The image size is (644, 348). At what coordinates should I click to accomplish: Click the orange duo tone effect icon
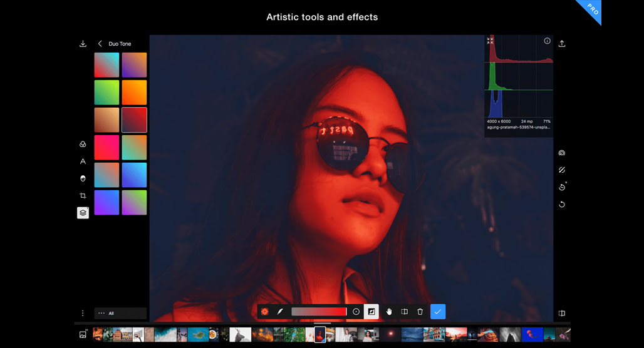(x=265, y=312)
